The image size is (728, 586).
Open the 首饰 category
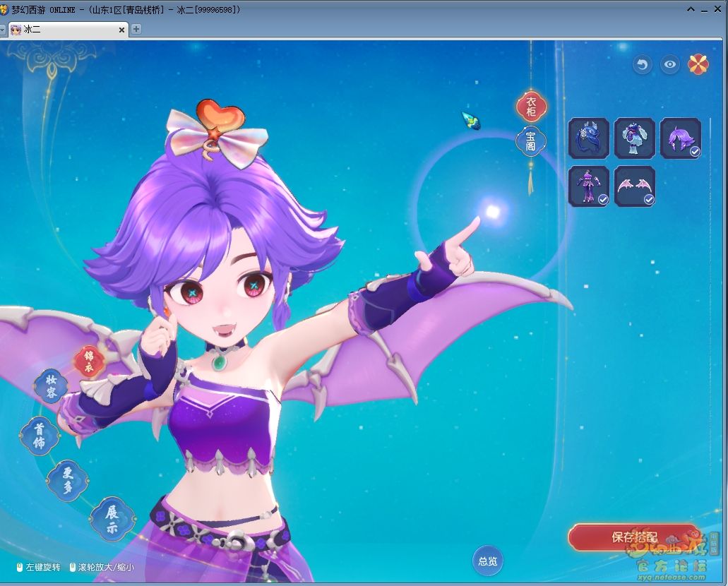(x=40, y=436)
